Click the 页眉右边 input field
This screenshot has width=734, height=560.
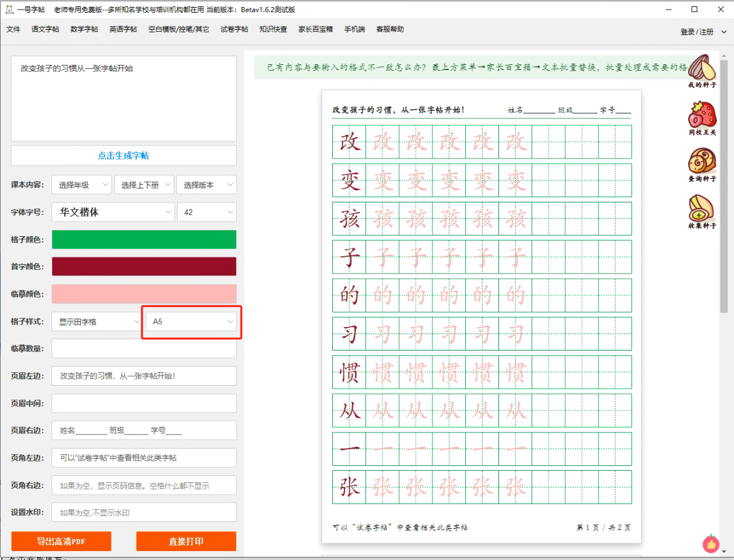tap(144, 430)
